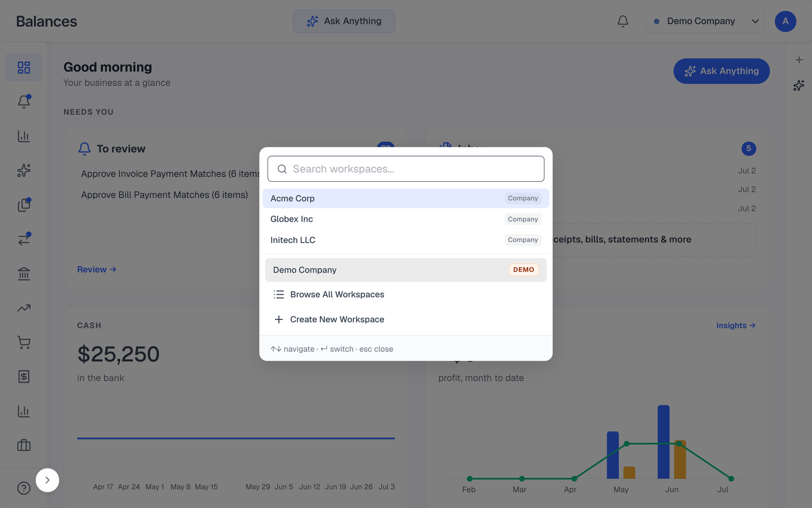
Task: Click the list icon beside Browse All Workspaces
Action: coord(279,295)
